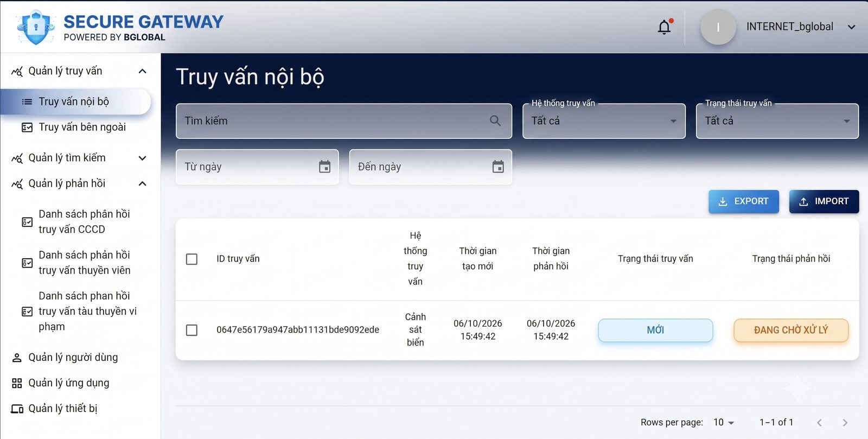The width and height of the screenshot is (868, 439).
Task: Click the Trạng thái phản hồi column header
Action: (x=791, y=259)
